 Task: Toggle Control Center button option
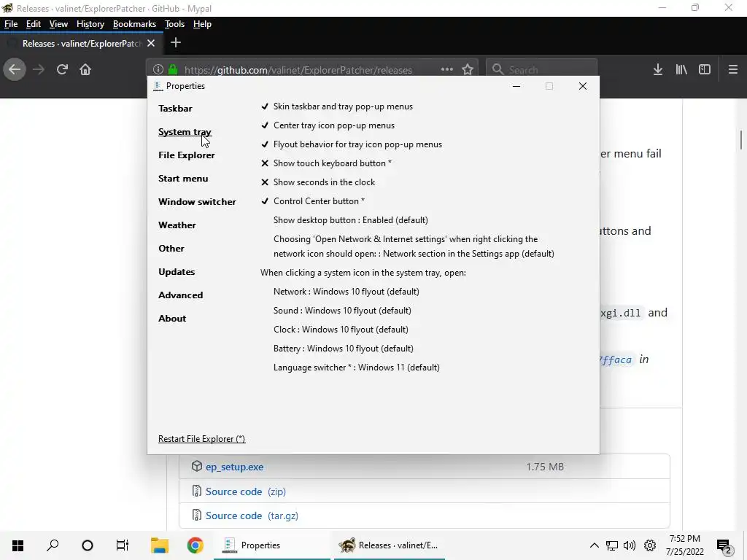point(312,201)
